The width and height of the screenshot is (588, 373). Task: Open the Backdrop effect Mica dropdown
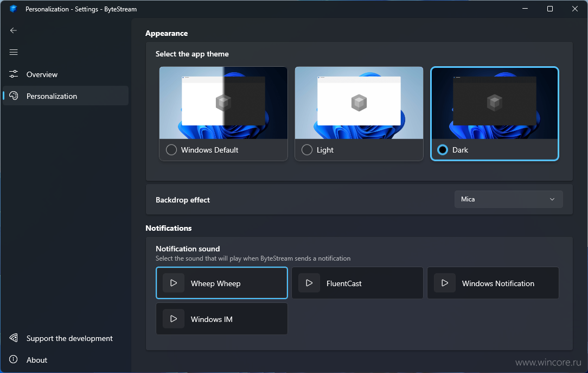[x=508, y=199]
